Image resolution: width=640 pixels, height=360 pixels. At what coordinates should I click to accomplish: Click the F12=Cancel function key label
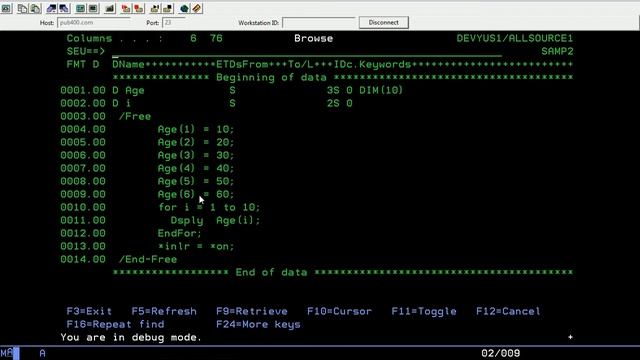[509, 311]
